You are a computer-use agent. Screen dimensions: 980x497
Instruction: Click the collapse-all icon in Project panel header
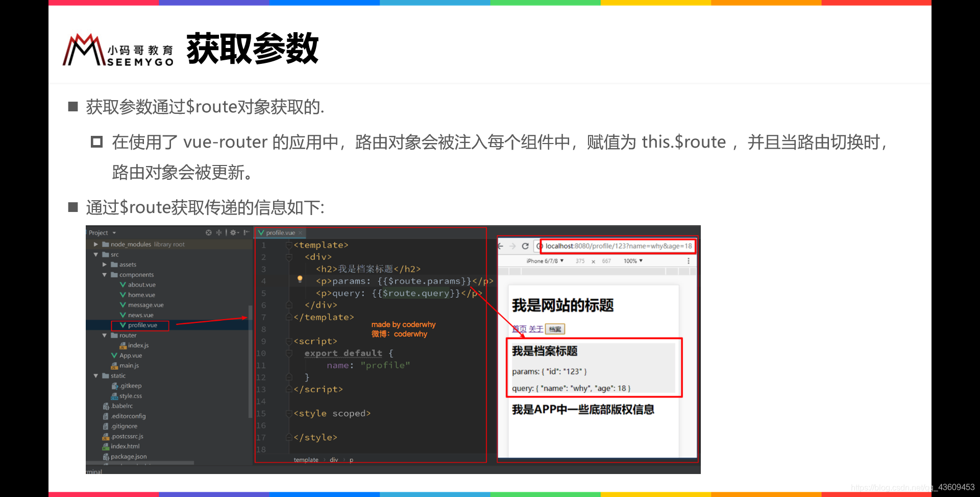click(219, 232)
